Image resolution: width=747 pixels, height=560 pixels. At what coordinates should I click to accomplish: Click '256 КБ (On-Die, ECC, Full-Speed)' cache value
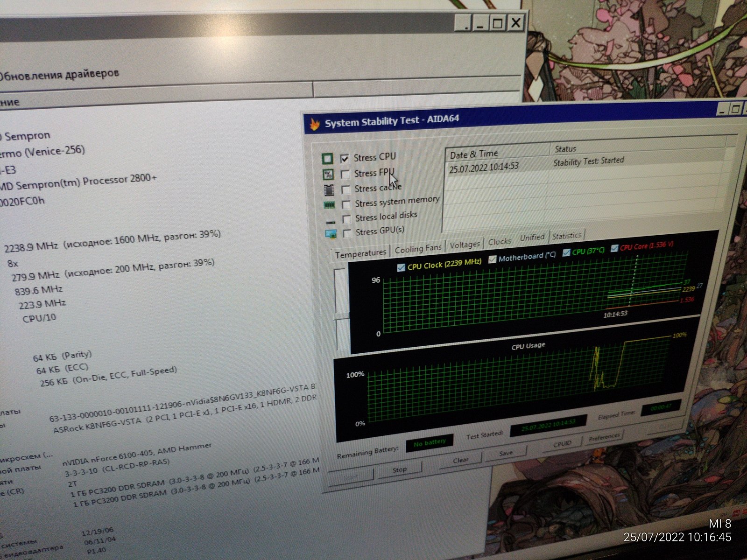(108, 377)
